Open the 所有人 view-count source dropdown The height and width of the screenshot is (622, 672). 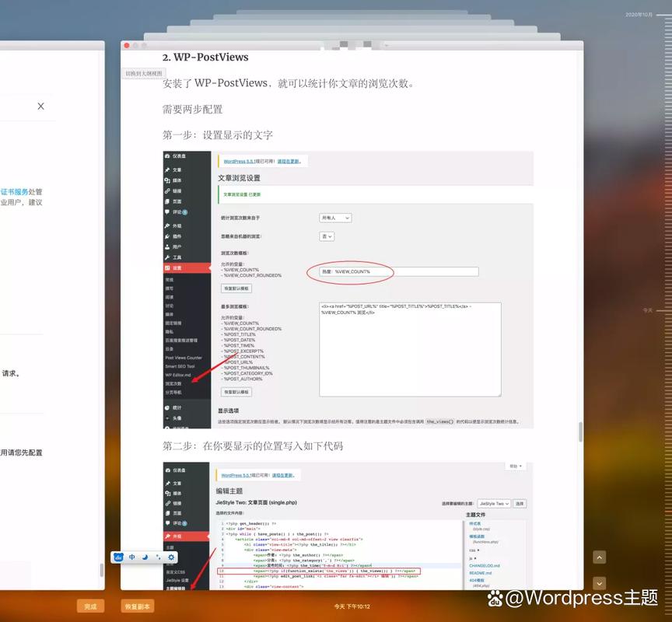click(x=336, y=218)
